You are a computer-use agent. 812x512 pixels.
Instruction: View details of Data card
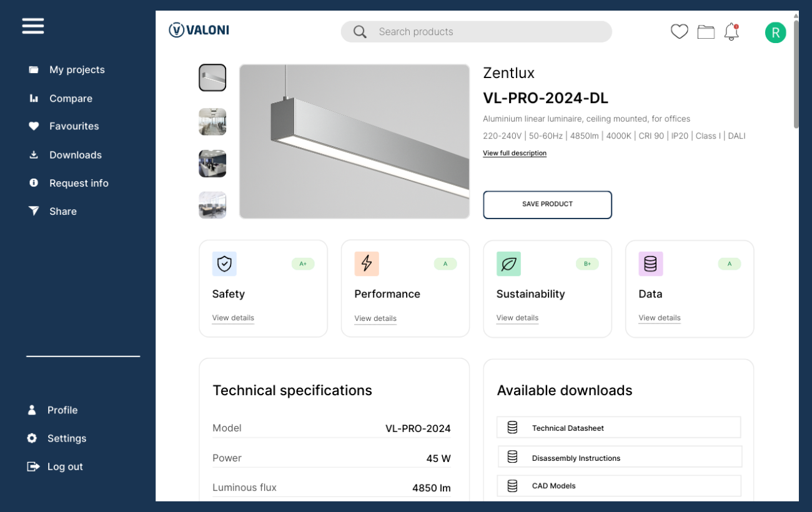660,318
